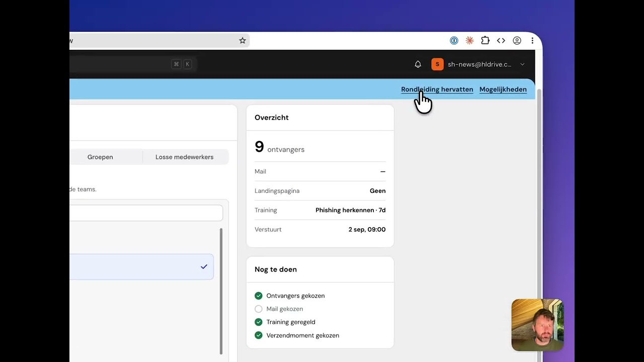The image size is (644, 362).
Task: Click the recipient list scrollbar
Action: pos(221,292)
